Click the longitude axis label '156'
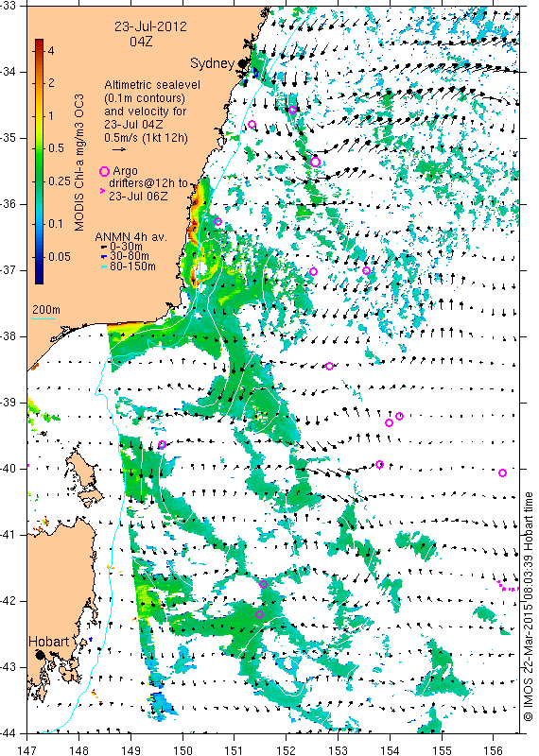This screenshot has width=539, height=756. coord(494,750)
